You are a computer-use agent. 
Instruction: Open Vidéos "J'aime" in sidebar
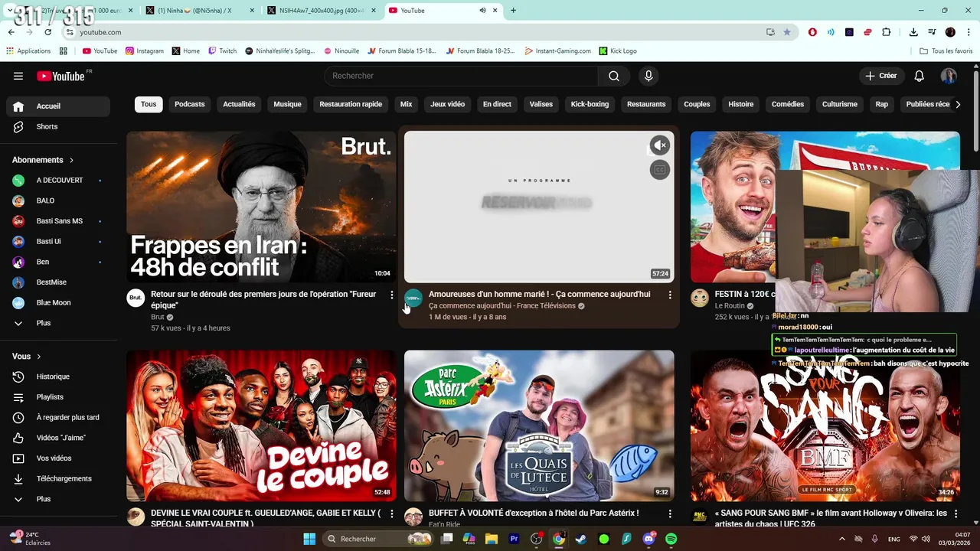(x=58, y=438)
